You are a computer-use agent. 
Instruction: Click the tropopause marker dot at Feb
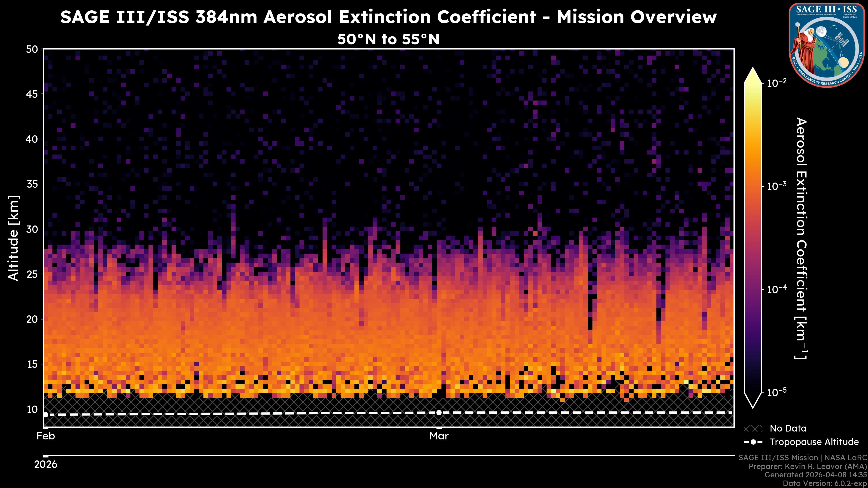pos(46,415)
